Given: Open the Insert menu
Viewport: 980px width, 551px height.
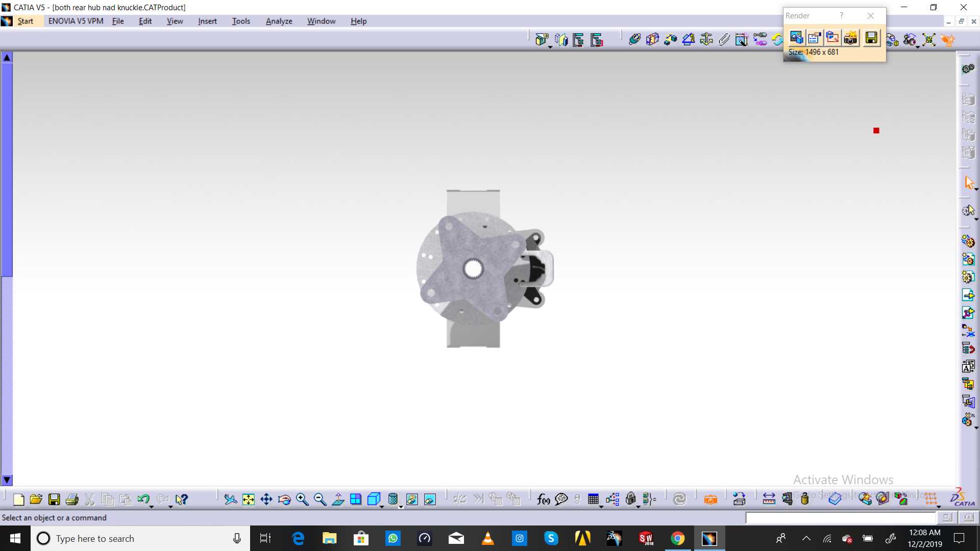Looking at the screenshot, I should 207,21.
